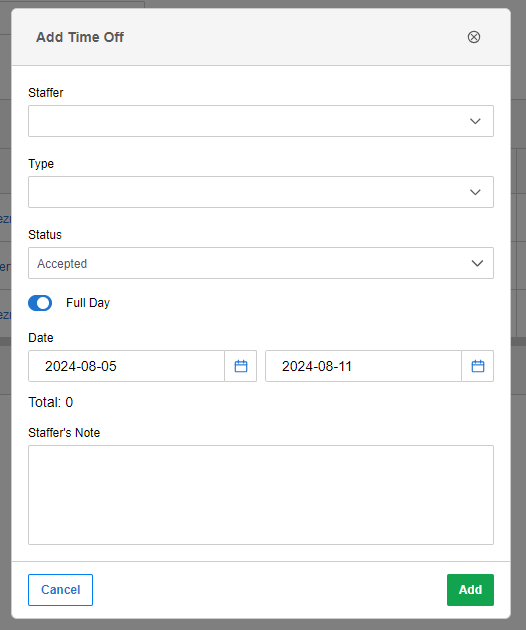Click the Date field label
Screen dimensions: 526x630
click(41, 338)
